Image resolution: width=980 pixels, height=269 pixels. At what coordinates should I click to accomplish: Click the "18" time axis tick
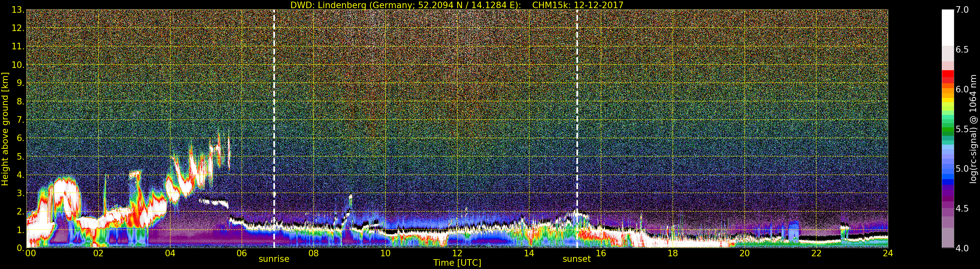pyautogui.click(x=673, y=253)
